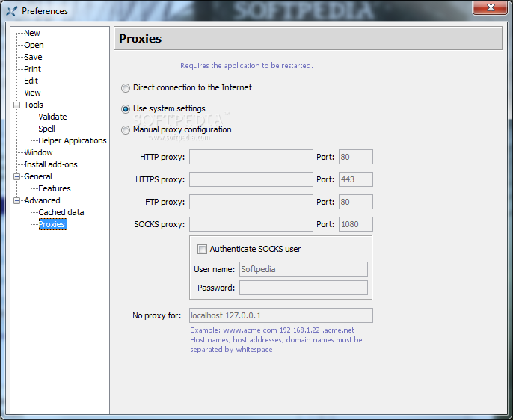Open Validate settings under Tools
513x420 pixels.
coord(52,117)
